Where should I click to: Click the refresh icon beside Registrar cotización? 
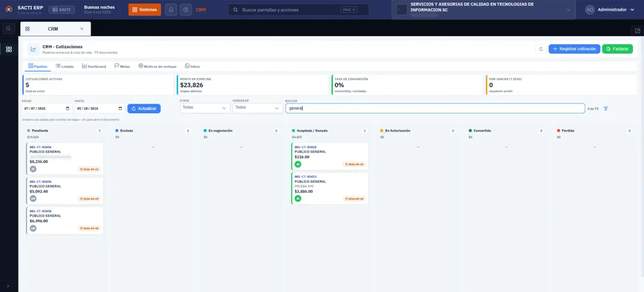541,49
